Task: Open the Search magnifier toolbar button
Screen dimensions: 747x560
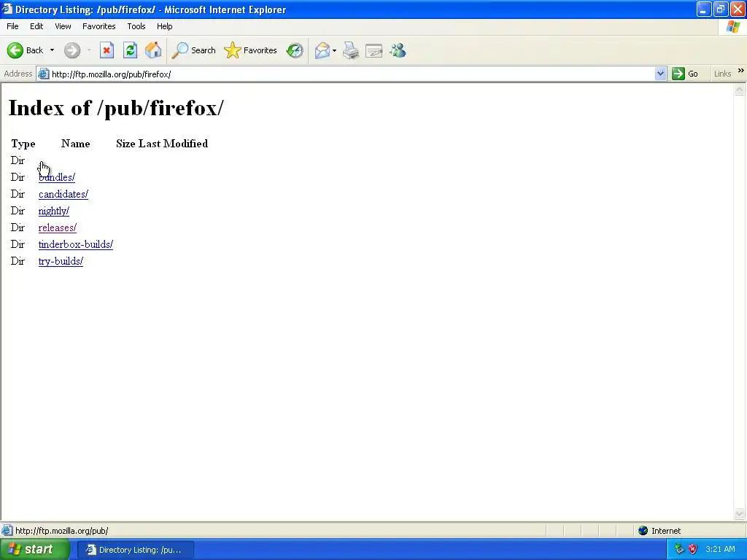Action: [193, 50]
